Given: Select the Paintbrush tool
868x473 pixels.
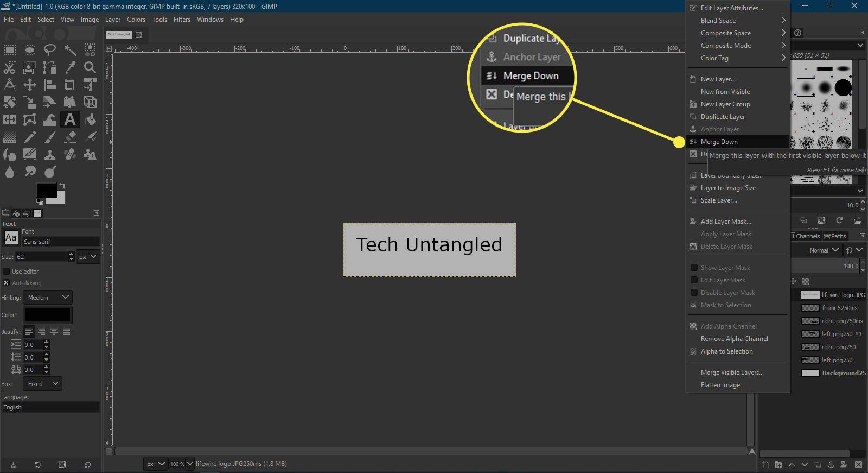Looking at the screenshot, I should [x=50, y=137].
